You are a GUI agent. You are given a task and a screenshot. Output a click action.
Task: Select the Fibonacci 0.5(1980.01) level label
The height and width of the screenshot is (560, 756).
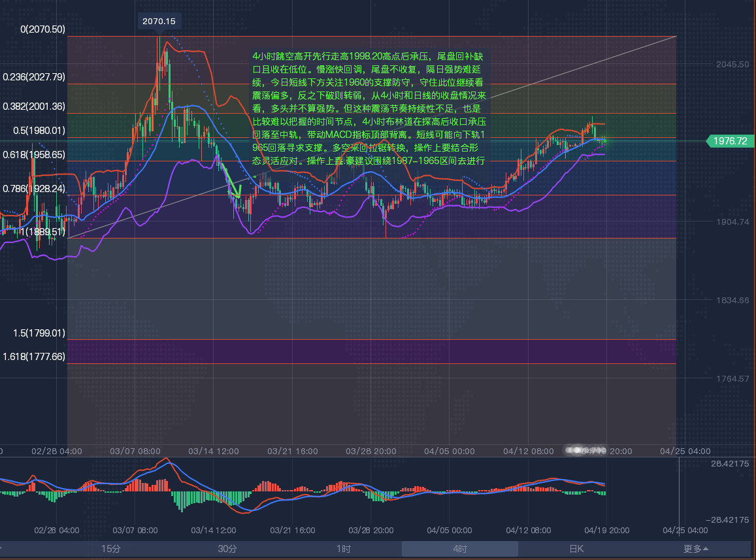pos(39,131)
